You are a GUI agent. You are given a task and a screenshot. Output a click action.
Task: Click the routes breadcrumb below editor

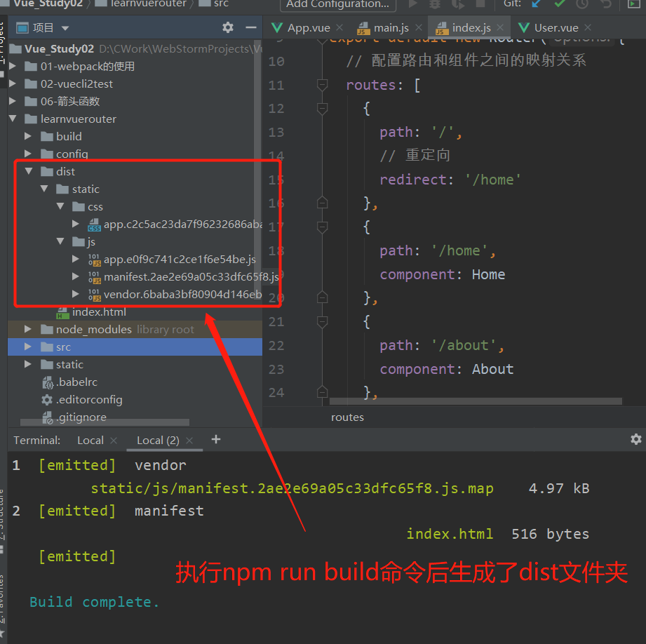pos(347,417)
